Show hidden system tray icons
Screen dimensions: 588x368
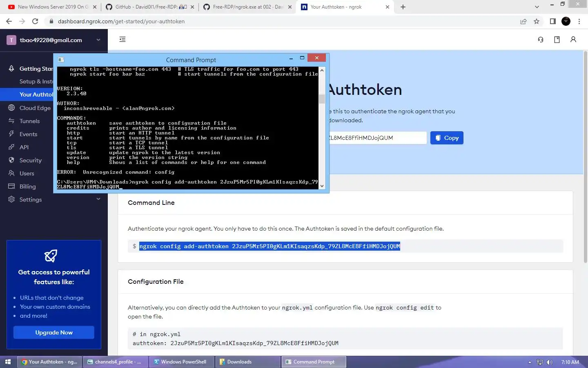click(530, 362)
